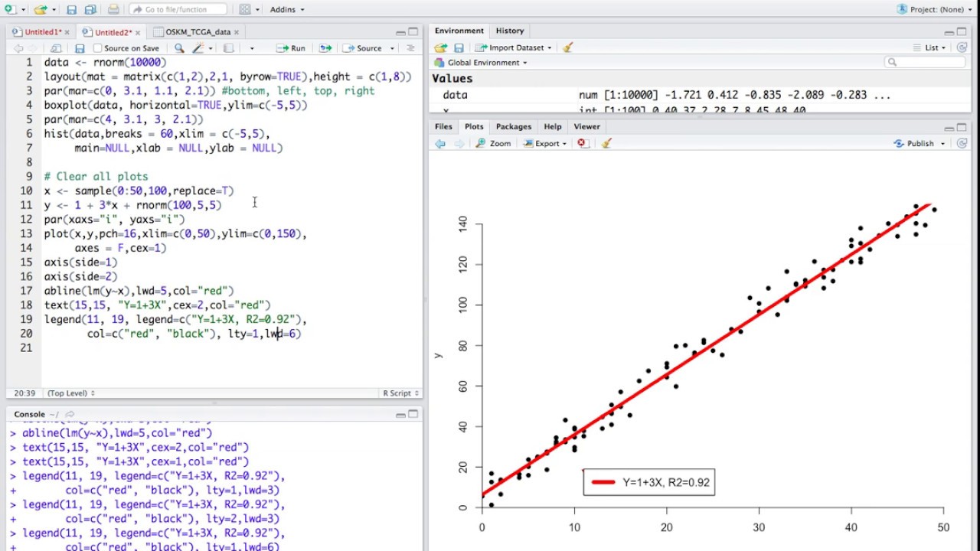980x551 pixels.
Task: Switch to the Files tab
Action: pos(443,126)
